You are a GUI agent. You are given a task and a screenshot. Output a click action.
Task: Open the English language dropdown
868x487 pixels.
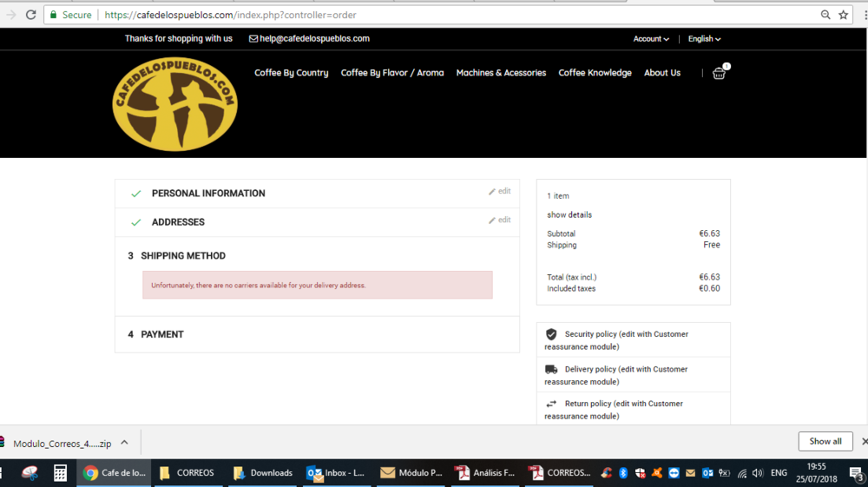704,39
